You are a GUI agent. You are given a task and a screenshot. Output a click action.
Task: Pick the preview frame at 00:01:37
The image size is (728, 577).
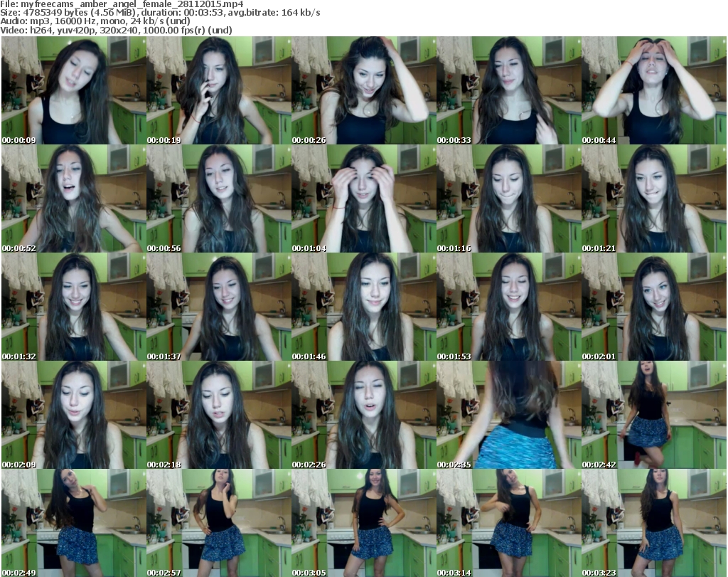[219, 307]
